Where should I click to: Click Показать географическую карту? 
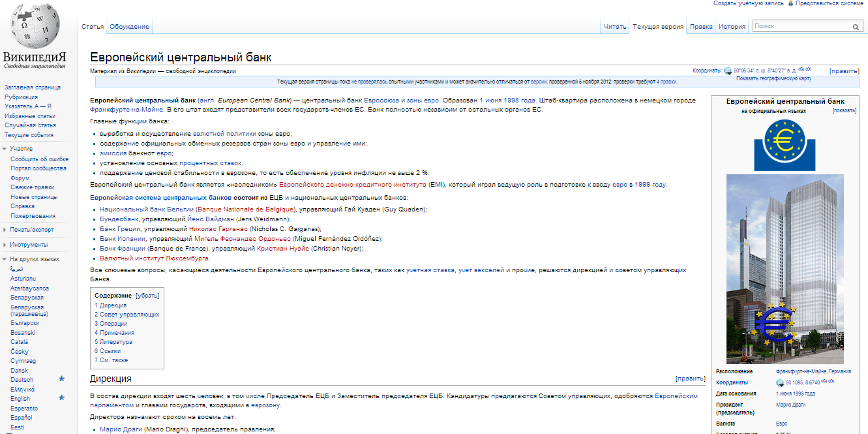pyautogui.click(x=773, y=78)
